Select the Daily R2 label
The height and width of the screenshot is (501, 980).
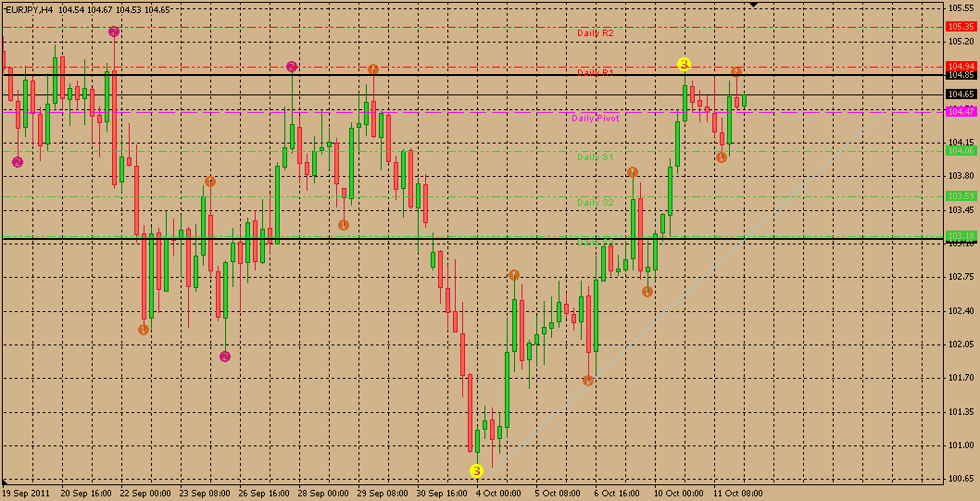[x=595, y=32]
